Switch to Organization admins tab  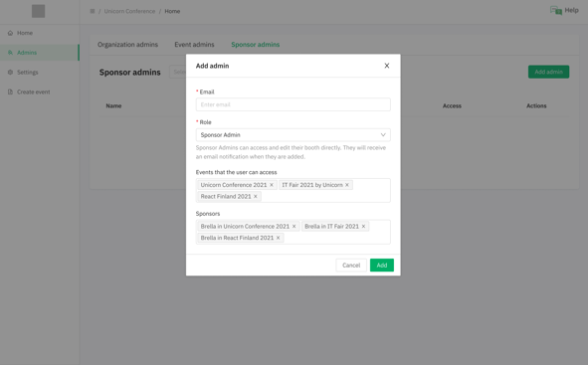(127, 45)
